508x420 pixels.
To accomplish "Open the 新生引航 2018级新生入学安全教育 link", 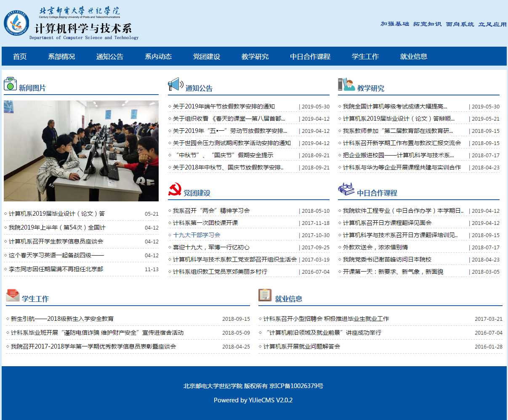I will click(x=62, y=319).
